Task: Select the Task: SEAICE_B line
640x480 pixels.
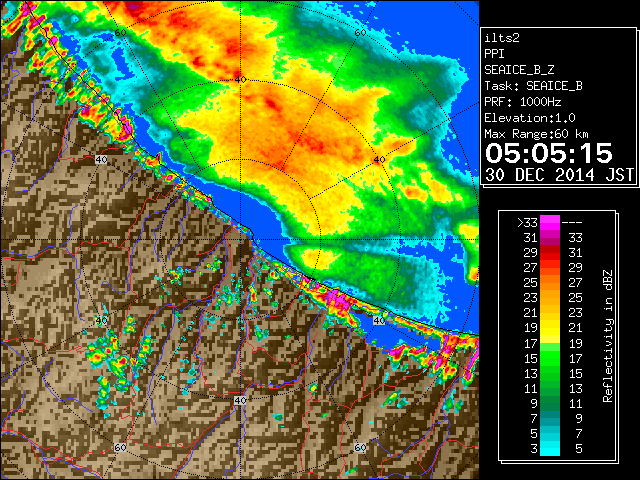Action: click(533, 86)
